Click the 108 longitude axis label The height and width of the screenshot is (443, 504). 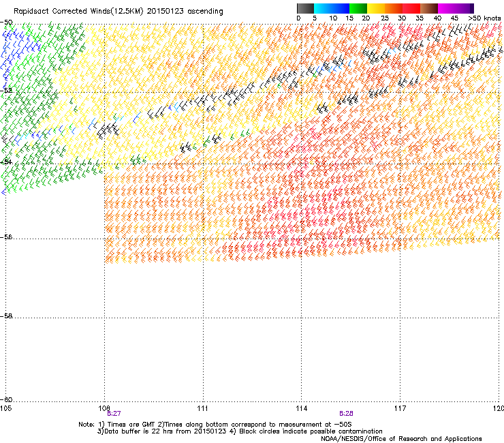(x=104, y=408)
